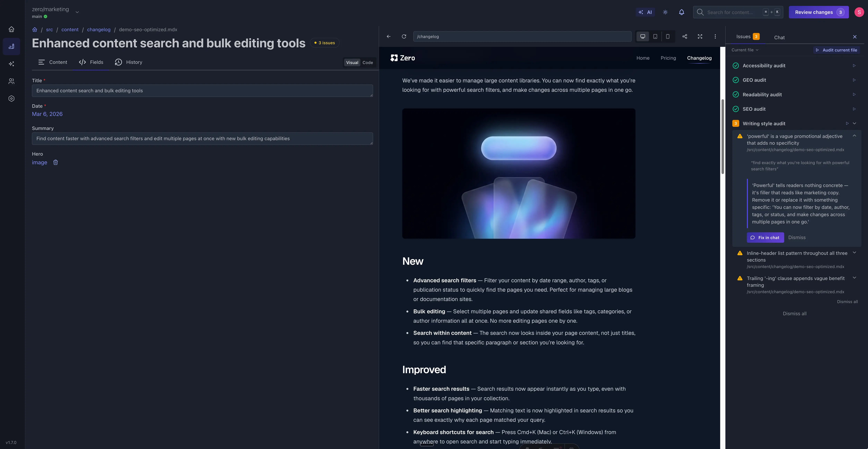The width and height of the screenshot is (868, 449).
Task: Click the green check beside SEO audit
Action: point(736,109)
